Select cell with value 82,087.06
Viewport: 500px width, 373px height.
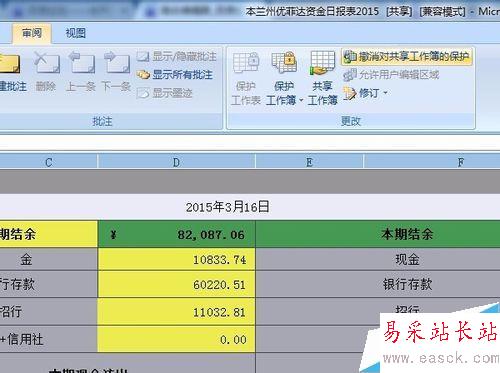click(x=176, y=234)
